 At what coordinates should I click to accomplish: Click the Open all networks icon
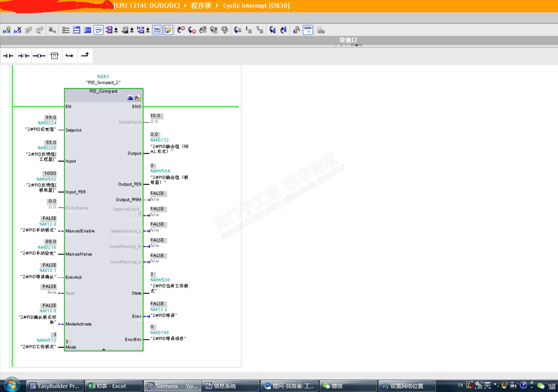77,30
